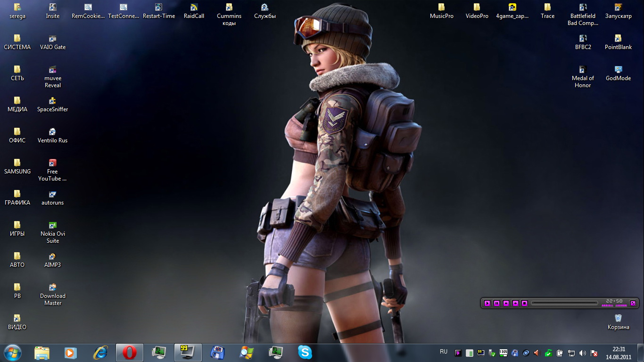Switch to the Opera browser window
This screenshot has width=644, height=362.
click(129, 353)
